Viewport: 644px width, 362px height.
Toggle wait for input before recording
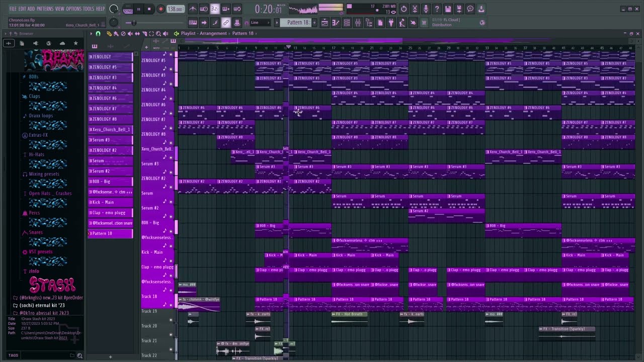pyautogui.click(x=204, y=9)
